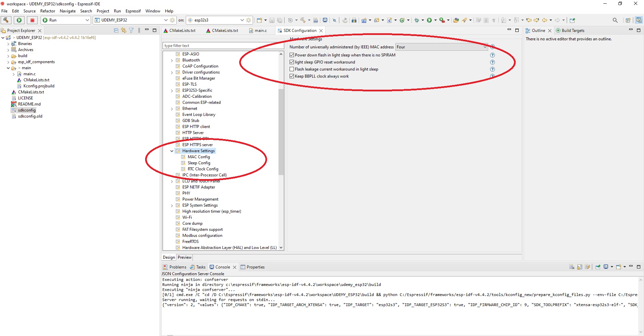Enable Flash leakage current workaround checkbox
The width and height of the screenshot is (644, 336).
click(x=292, y=69)
